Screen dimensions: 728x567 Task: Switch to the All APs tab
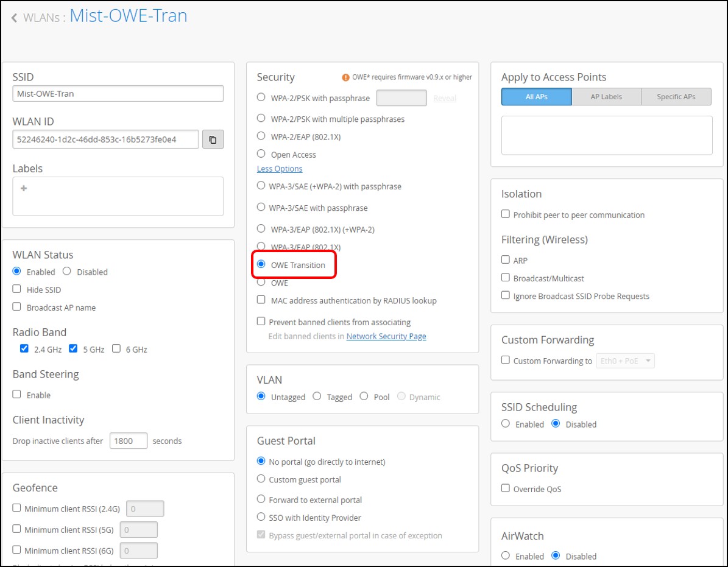pos(536,96)
